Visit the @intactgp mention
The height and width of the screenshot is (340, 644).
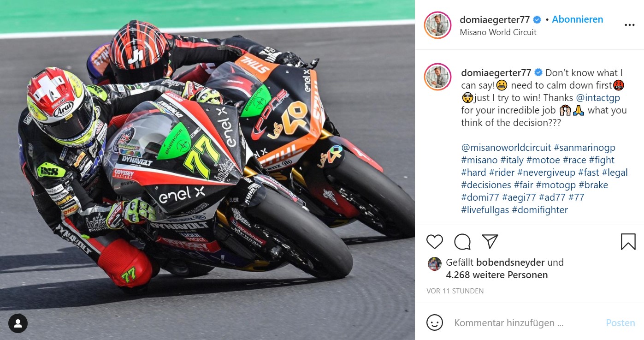[598, 98]
